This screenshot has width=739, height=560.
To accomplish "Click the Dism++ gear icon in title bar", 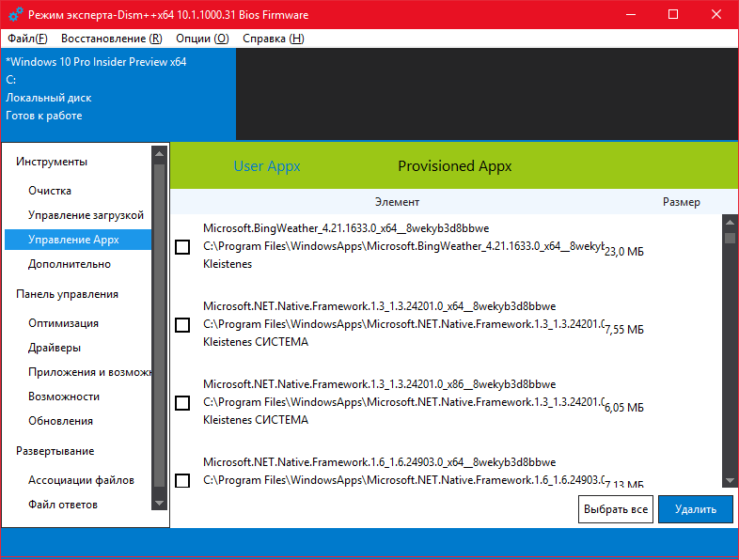I will 16,15.
